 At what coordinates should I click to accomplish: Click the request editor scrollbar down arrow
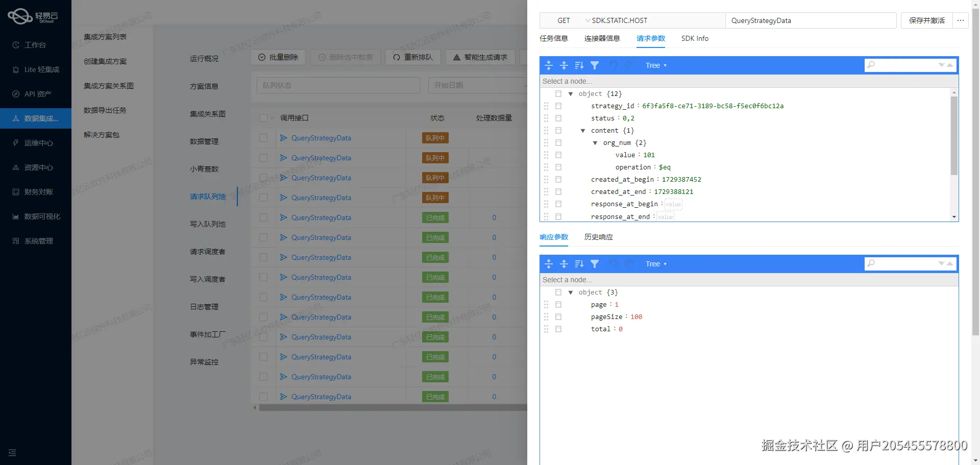coord(954,217)
